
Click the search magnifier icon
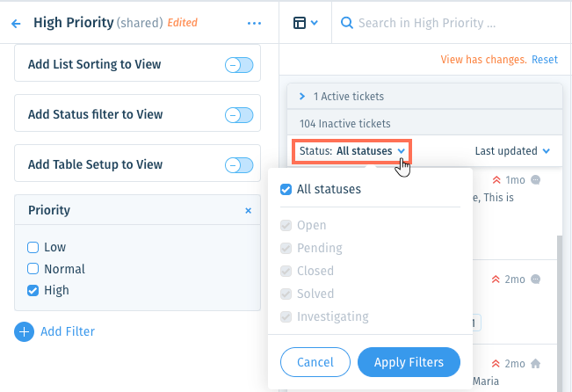tap(346, 23)
